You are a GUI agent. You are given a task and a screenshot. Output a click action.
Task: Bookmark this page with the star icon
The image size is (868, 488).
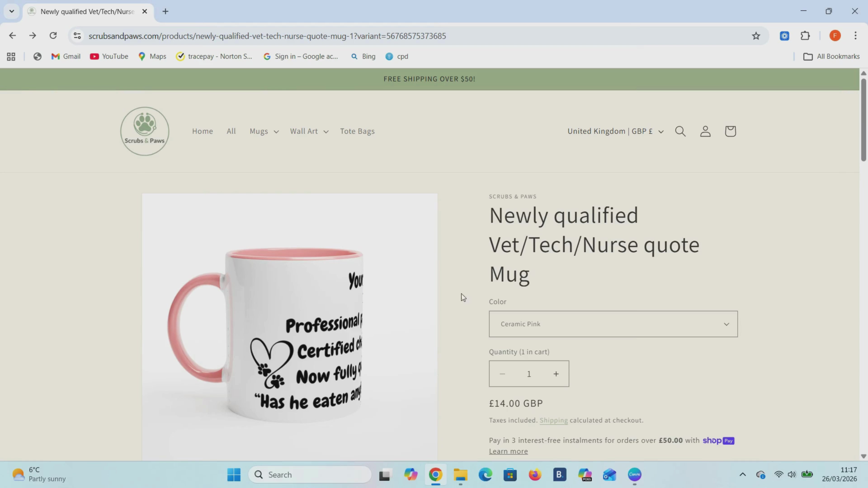(x=756, y=36)
